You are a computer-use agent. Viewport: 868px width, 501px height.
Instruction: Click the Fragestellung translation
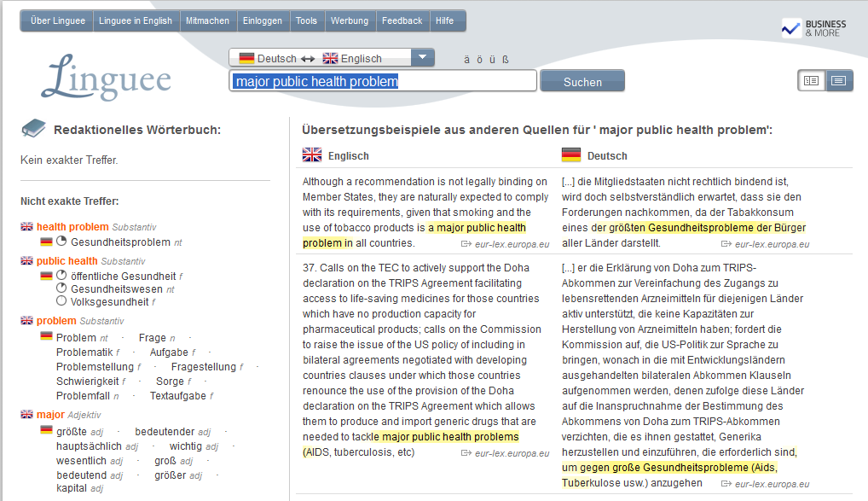click(x=204, y=366)
